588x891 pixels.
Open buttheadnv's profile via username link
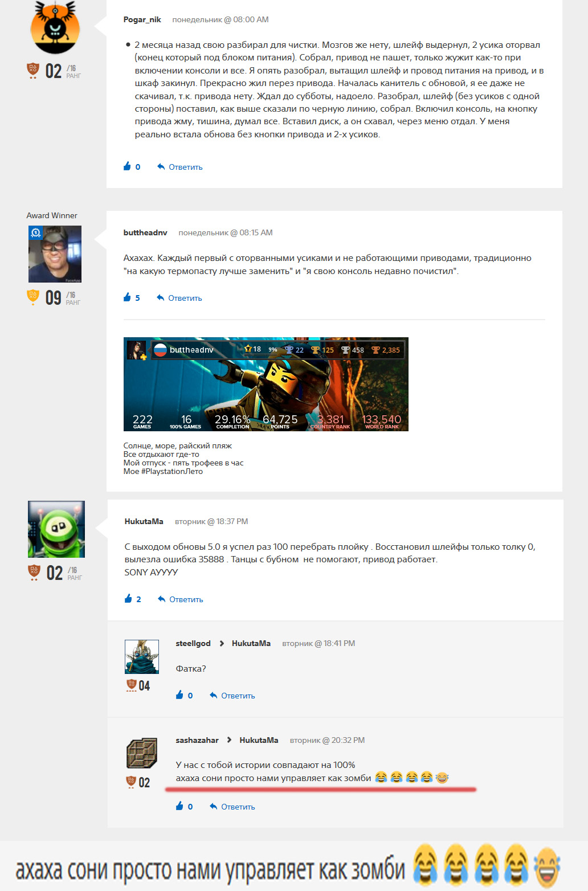click(x=145, y=232)
